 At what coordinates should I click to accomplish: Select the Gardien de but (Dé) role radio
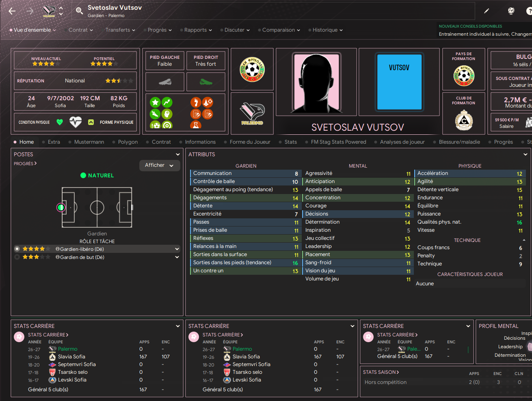pyautogui.click(x=17, y=257)
